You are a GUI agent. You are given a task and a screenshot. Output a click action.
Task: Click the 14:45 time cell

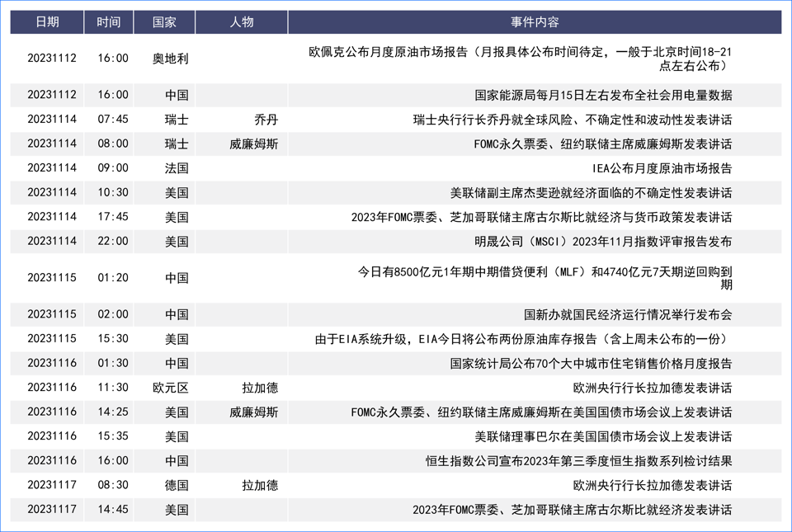(113, 509)
